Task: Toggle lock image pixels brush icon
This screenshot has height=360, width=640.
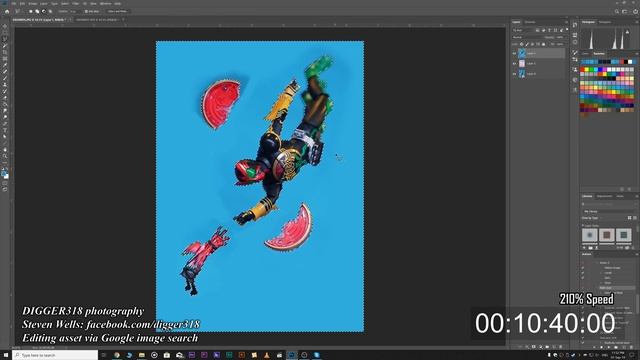Action: pyautogui.click(x=527, y=44)
